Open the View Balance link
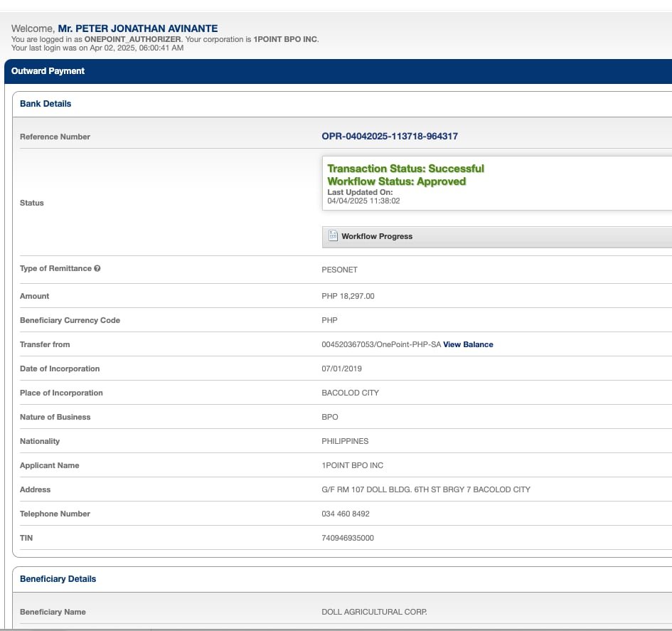Screen dimensions: 672x631 [x=468, y=344]
